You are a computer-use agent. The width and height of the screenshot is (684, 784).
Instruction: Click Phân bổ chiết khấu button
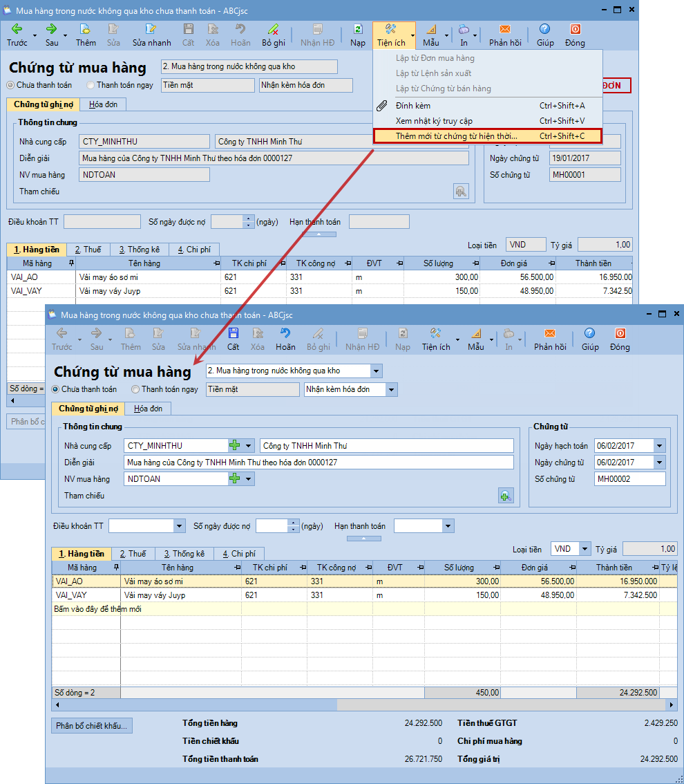tap(92, 725)
